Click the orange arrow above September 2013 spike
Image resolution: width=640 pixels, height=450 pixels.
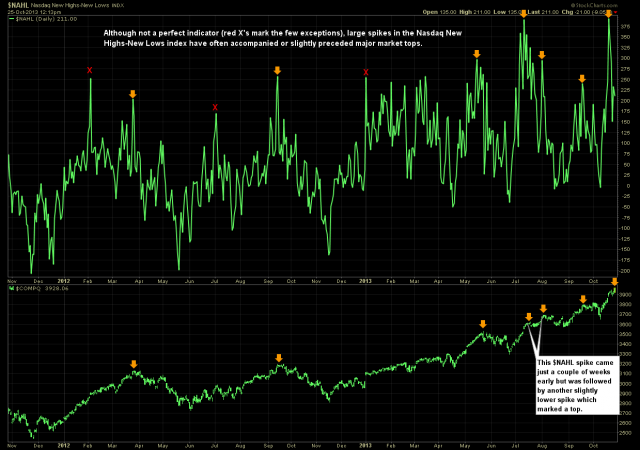coord(582,78)
